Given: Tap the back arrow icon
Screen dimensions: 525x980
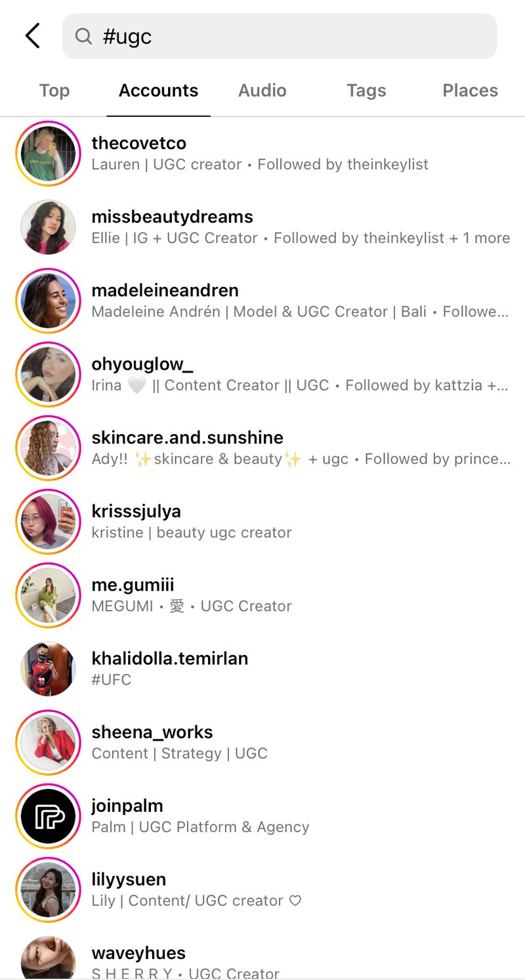Looking at the screenshot, I should click(x=33, y=36).
